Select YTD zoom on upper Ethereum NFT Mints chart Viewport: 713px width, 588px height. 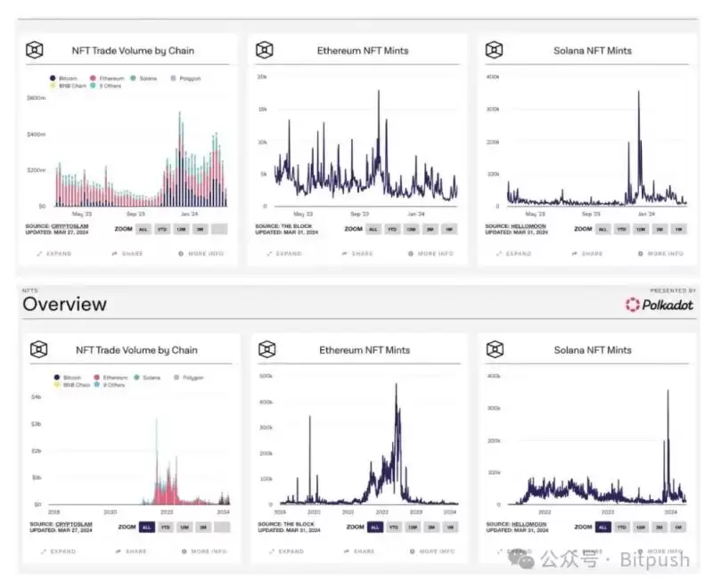coord(391,229)
